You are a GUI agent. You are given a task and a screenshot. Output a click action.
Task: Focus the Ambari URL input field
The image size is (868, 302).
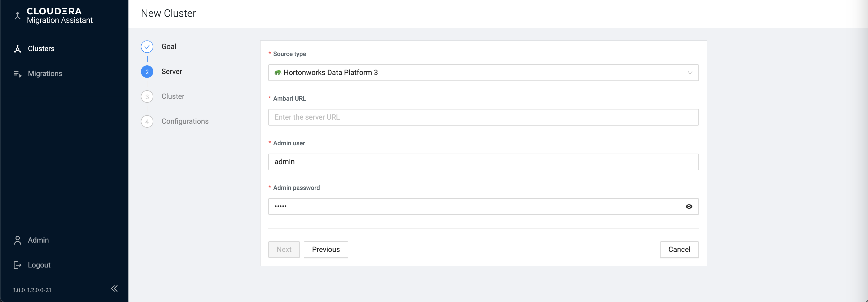(483, 118)
